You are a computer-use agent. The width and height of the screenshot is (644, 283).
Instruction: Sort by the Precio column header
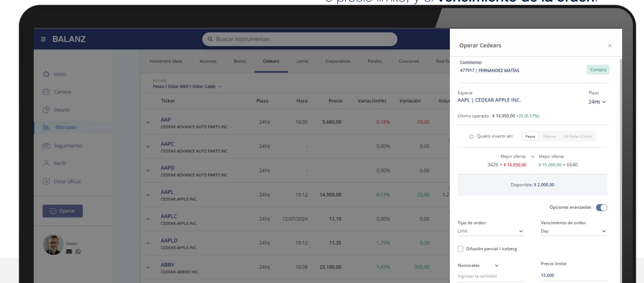tap(335, 101)
